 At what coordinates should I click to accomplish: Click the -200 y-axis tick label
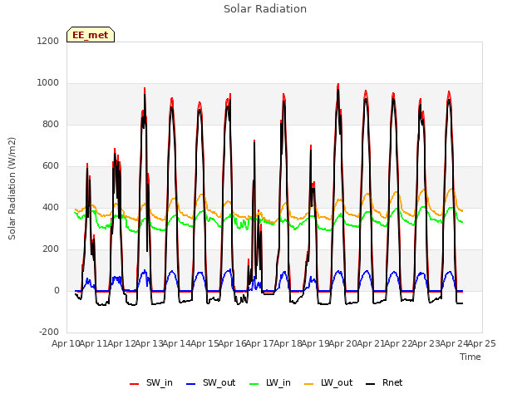49,332
